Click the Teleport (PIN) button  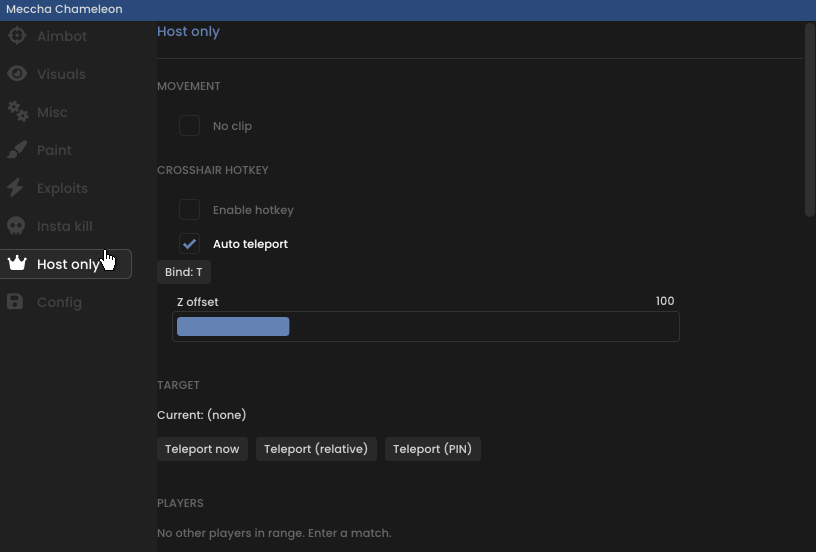pos(432,449)
